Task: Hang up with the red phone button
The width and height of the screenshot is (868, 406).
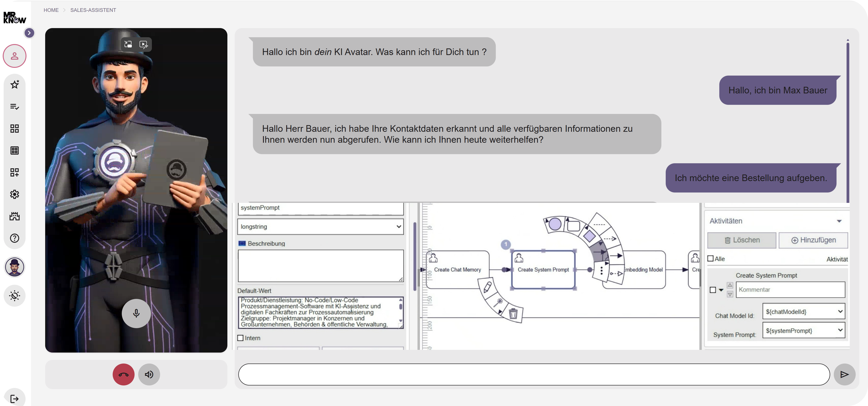Action: coord(123,374)
